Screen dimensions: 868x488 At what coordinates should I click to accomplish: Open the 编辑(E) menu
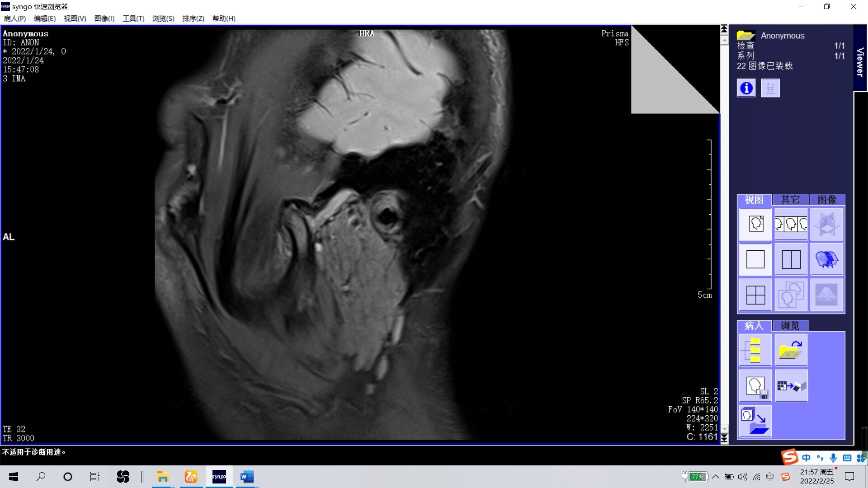45,19
